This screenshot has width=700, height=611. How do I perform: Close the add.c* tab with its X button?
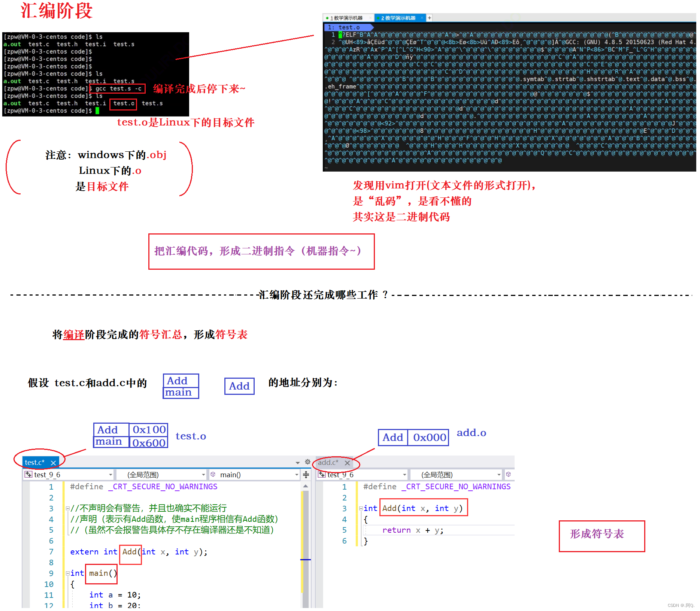347,463
